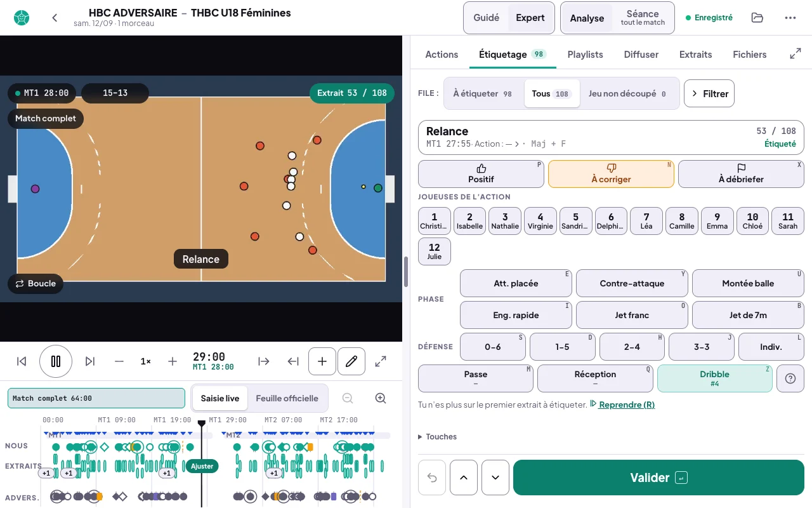Decrease playback speed with minus
This screenshot has width=812, height=508.
(119, 361)
